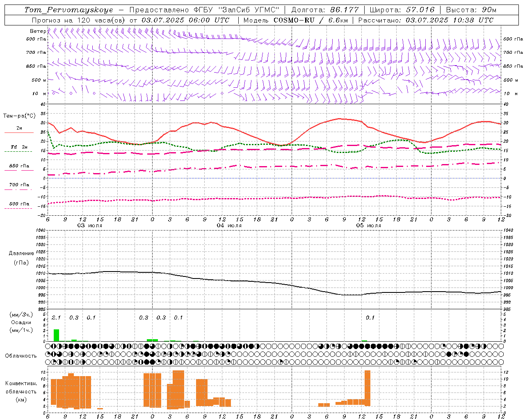The image size is (525, 420).
Task: Click the 'Ветер' wind panel label
Action: pos(38,31)
